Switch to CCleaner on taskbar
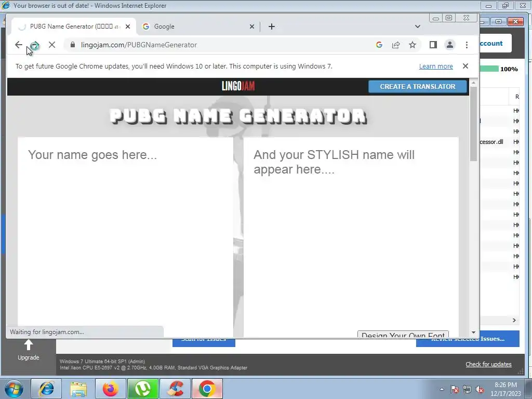 175,389
